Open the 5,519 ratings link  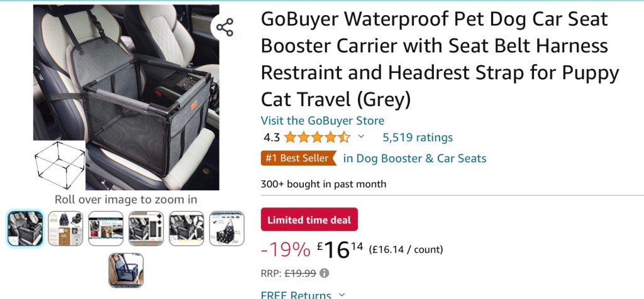(x=418, y=138)
